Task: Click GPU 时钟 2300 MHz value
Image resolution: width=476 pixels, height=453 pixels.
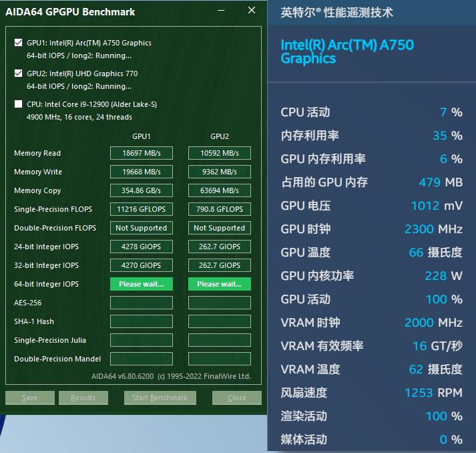Action: (433, 229)
